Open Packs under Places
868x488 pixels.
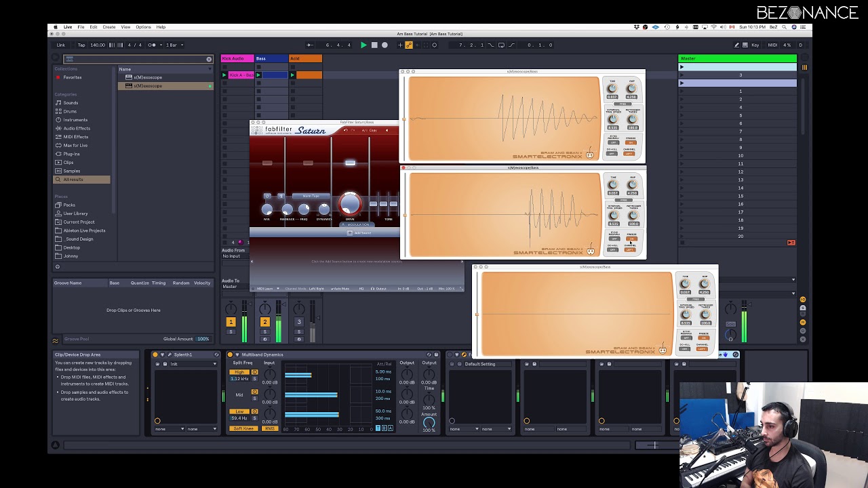(69, 205)
